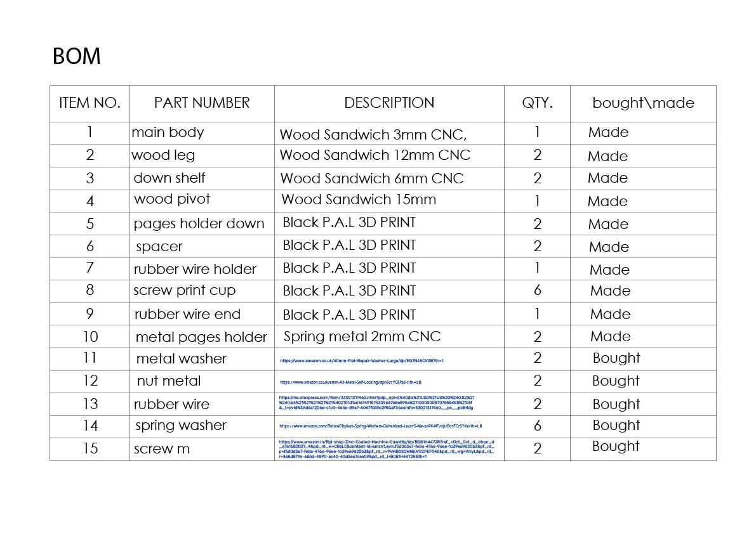
Task: Select the wood leg part cell
Action: (x=163, y=155)
